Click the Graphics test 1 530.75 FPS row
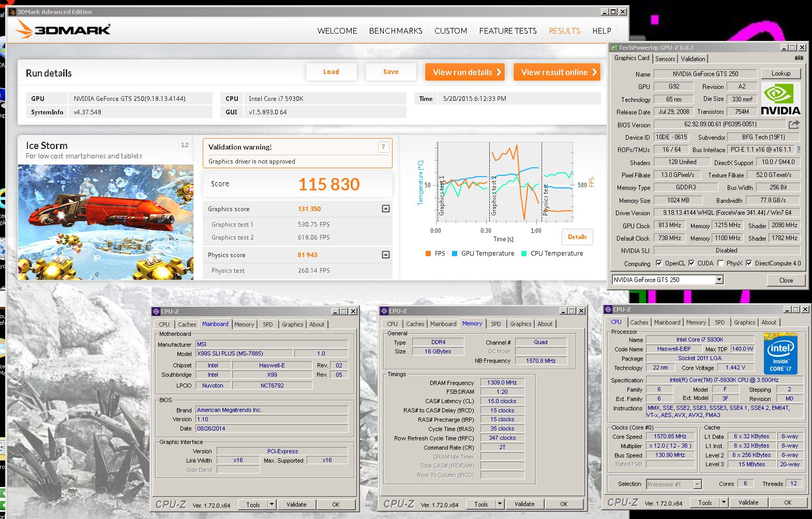812x519 pixels. [298, 225]
